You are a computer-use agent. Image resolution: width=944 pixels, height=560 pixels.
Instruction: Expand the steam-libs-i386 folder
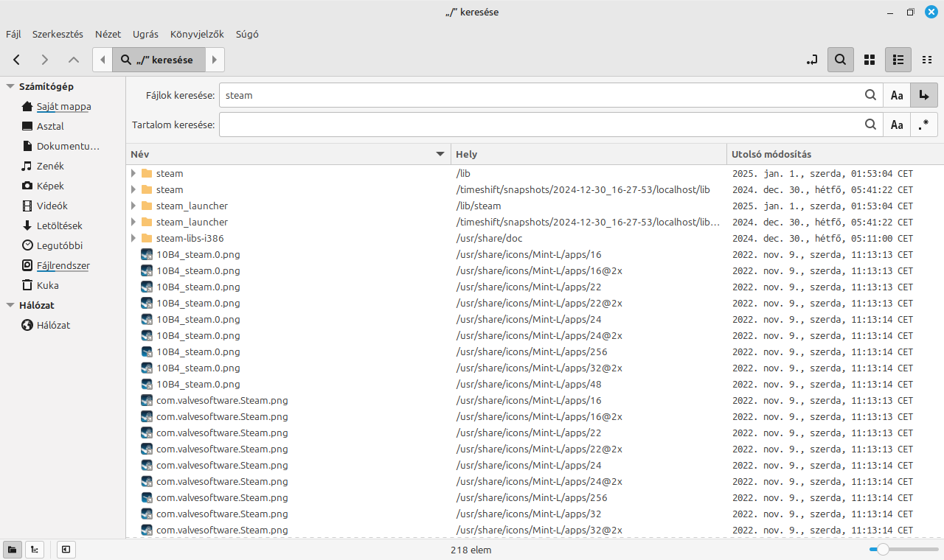[x=133, y=238]
